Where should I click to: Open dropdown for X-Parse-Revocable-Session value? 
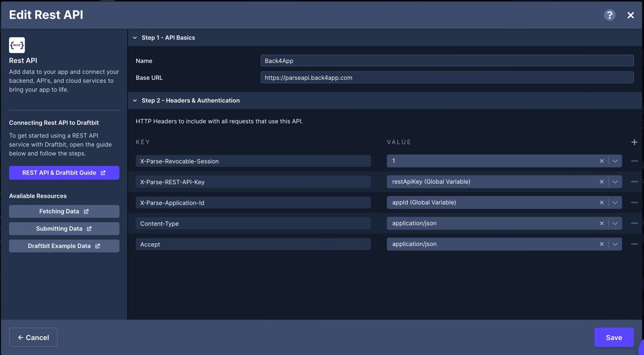click(615, 161)
